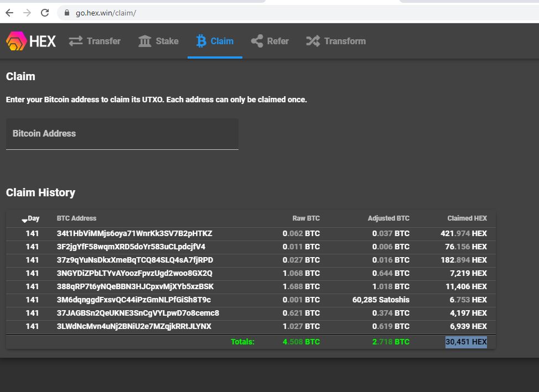Click the 1.688 BTC raw value
The image size is (539, 392).
click(301, 286)
